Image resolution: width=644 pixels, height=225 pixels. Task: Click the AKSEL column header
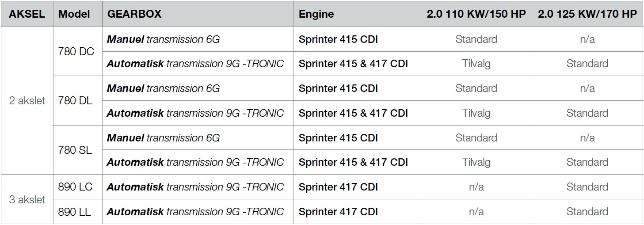pyautogui.click(x=27, y=14)
